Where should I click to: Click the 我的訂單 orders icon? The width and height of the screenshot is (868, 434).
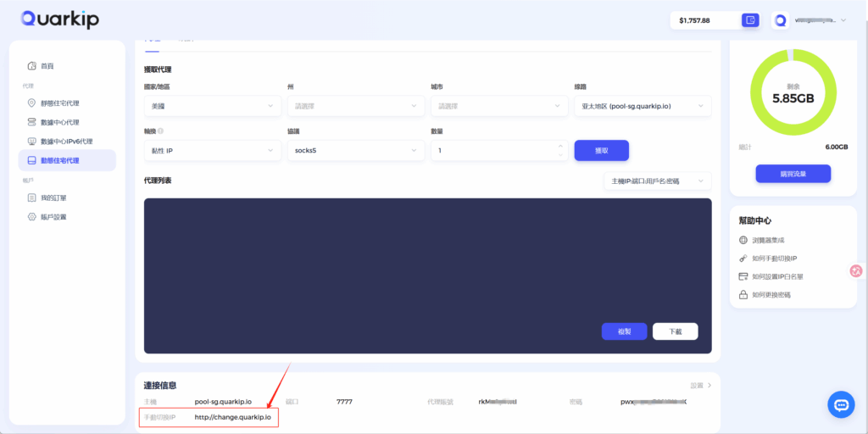[32, 198]
